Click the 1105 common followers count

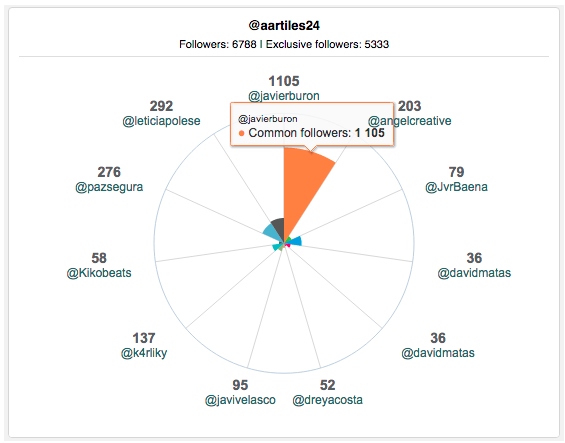coord(284,81)
